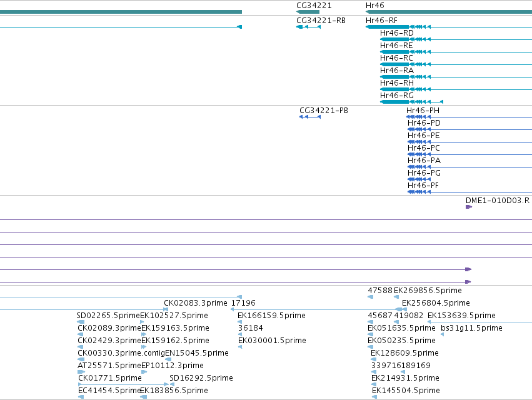The width and height of the screenshot is (532, 400).
Task: Select protein Hr46-PA
Action: click(424, 161)
